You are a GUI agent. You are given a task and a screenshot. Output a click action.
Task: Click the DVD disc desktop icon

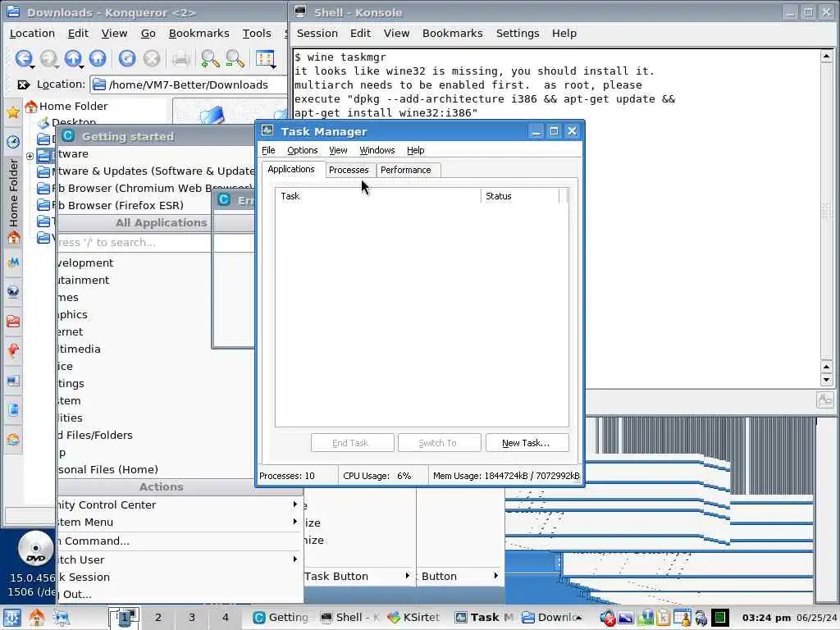point(35,549)
